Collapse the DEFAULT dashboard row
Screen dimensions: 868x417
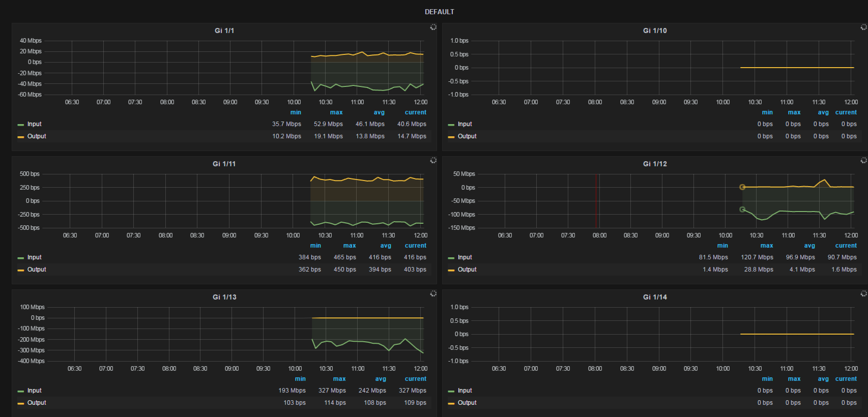pyautogui.click(x=439, y=12)
